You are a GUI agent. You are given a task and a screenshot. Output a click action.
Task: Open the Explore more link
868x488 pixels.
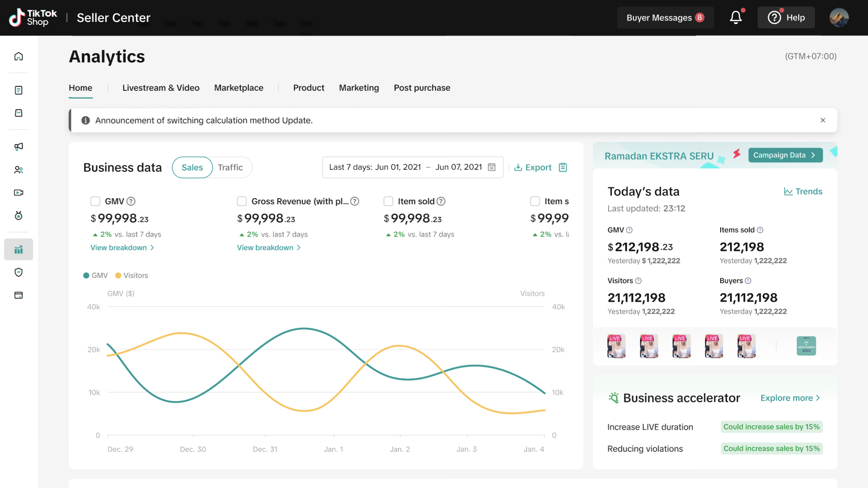790,398
